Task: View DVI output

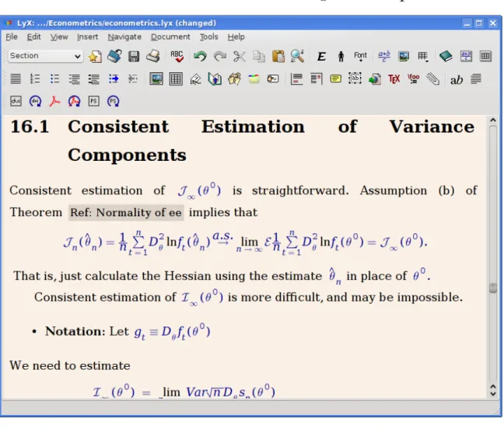Action: click(16, 102)
